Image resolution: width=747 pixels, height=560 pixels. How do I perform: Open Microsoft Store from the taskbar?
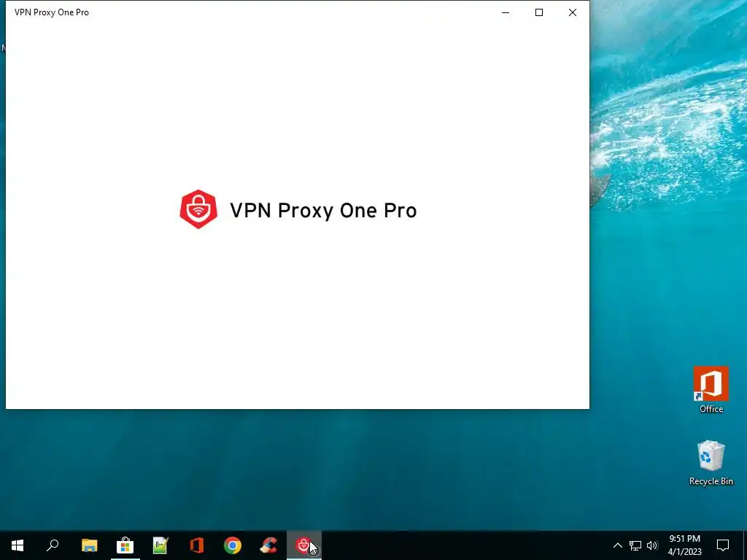(x=125, y=545)
